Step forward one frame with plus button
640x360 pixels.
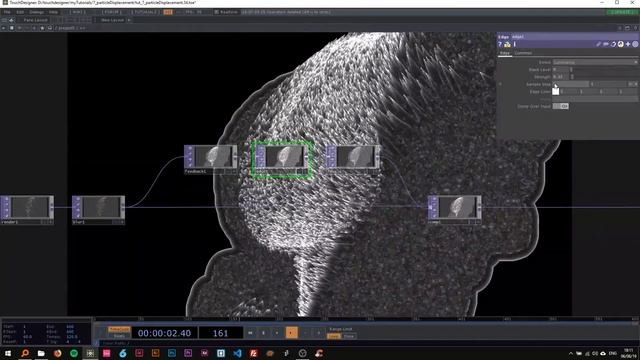point(319,333)
